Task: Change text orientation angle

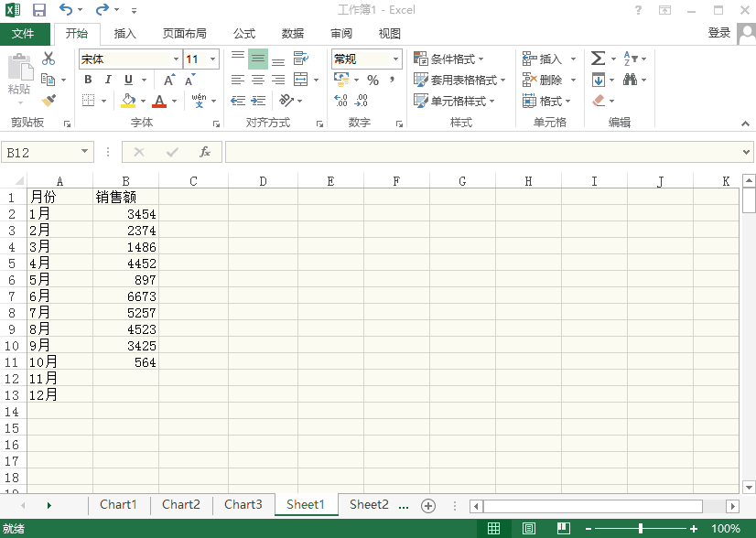Action: point(286,101)
